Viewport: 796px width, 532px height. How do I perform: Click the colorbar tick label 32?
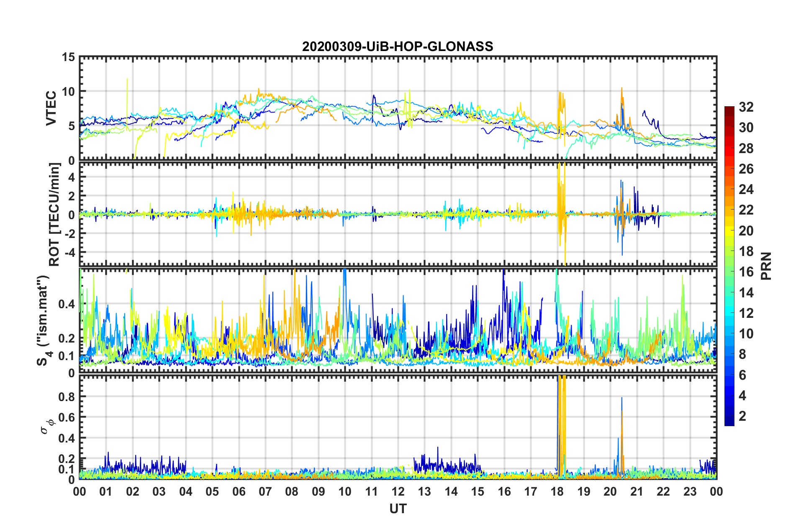click(746, 107)
